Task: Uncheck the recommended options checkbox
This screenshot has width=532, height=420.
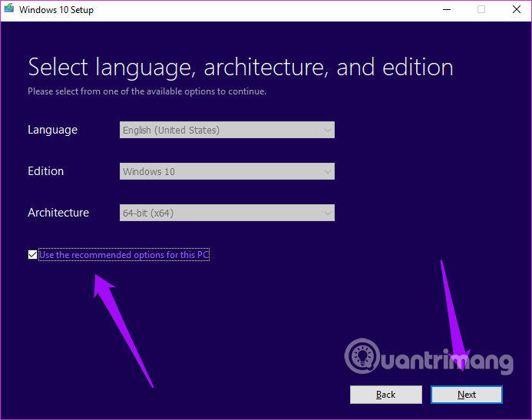Action: pos(32,254)
